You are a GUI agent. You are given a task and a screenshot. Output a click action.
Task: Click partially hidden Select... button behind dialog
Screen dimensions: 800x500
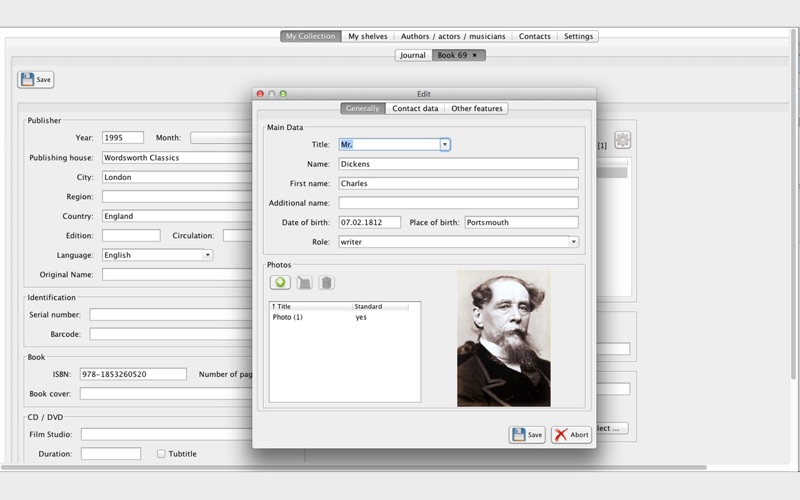[612, 429]
